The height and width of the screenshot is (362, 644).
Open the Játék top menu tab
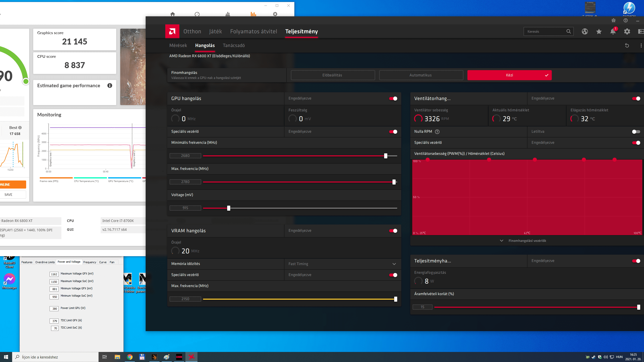[x=215, y=31]
